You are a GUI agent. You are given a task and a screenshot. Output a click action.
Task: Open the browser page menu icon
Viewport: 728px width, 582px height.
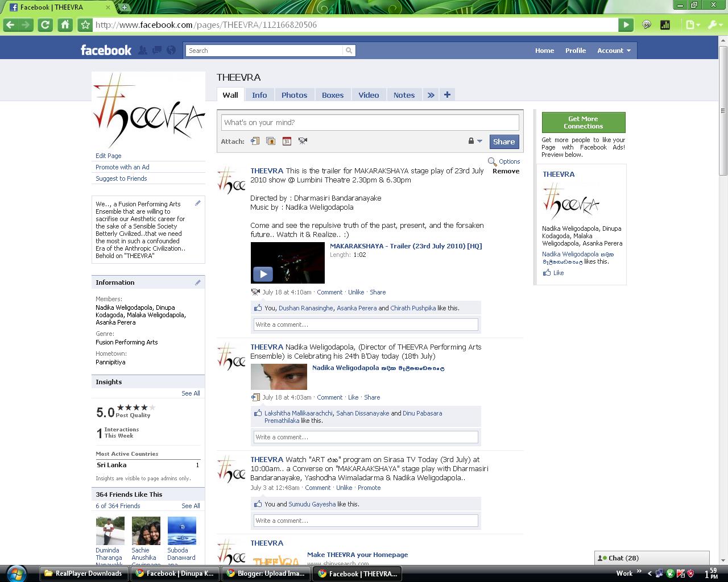tap(692, 24)
